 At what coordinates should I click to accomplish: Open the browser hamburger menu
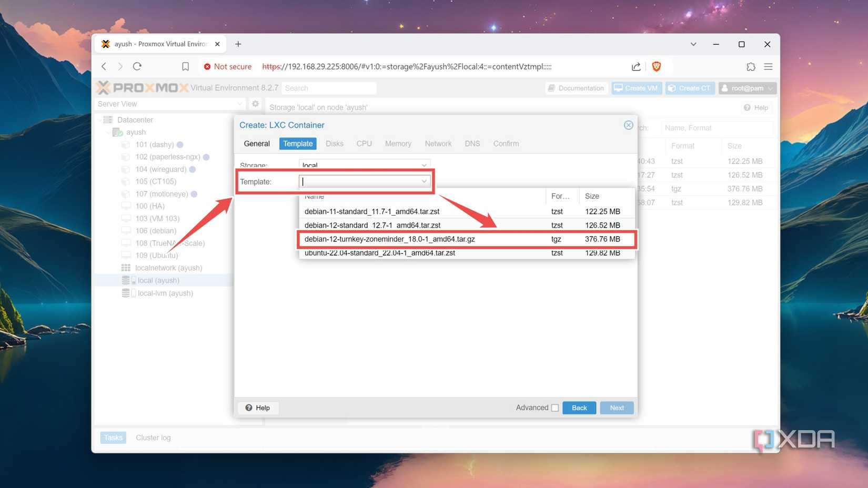pos(768,67)
